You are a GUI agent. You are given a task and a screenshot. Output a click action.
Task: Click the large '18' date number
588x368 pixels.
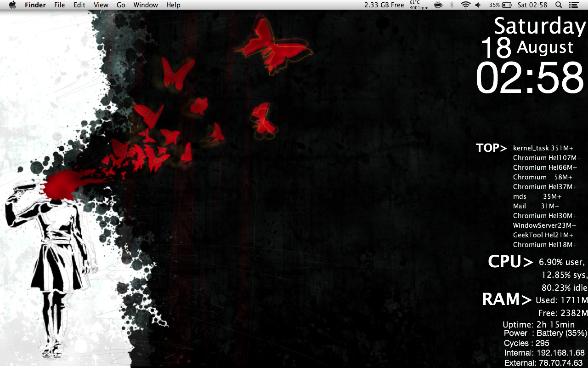pos(496,47)
